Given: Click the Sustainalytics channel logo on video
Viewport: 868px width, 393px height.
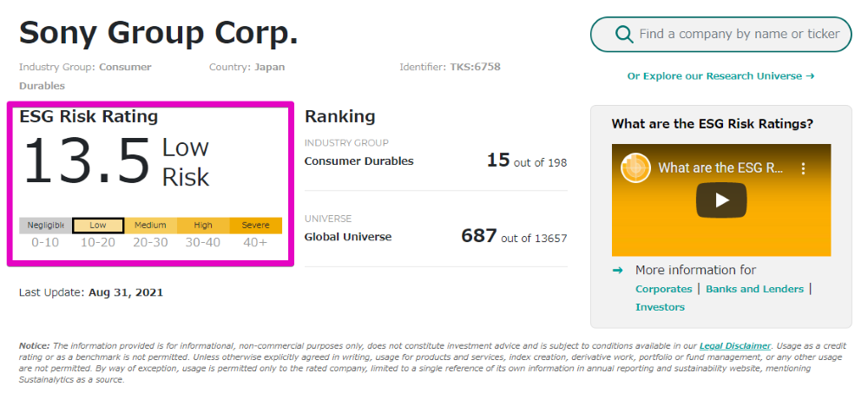Looking at the screenshot, I should 635,167.
